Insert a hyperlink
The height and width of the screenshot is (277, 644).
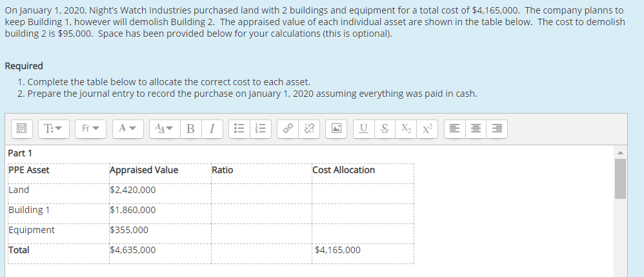coord(288,128)
